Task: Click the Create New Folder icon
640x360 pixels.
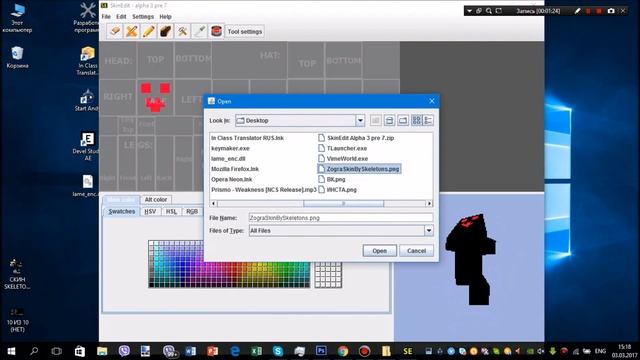Action: click(403, 120)
